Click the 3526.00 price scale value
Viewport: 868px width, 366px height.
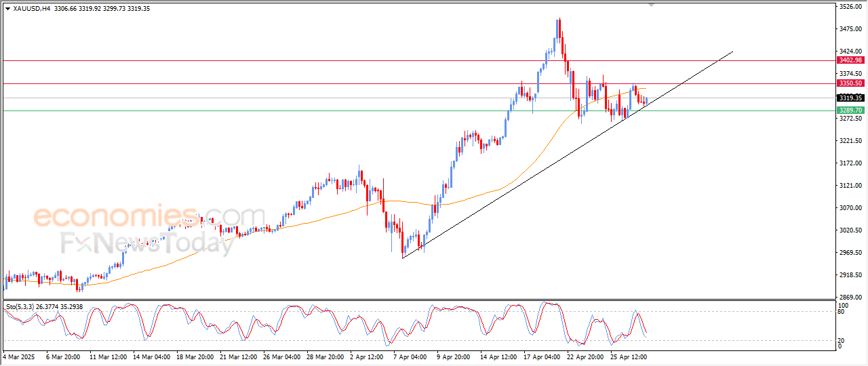point(850,7)
